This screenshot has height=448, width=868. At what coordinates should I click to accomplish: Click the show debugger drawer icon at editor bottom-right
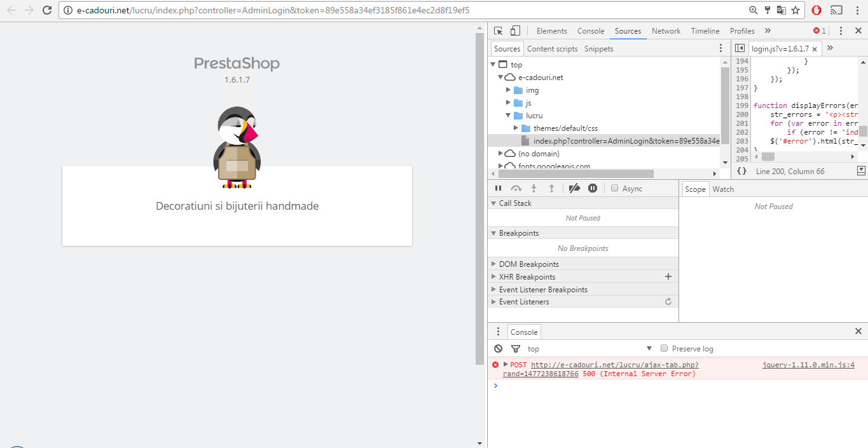pyautogui.click(x=861, y=170)
